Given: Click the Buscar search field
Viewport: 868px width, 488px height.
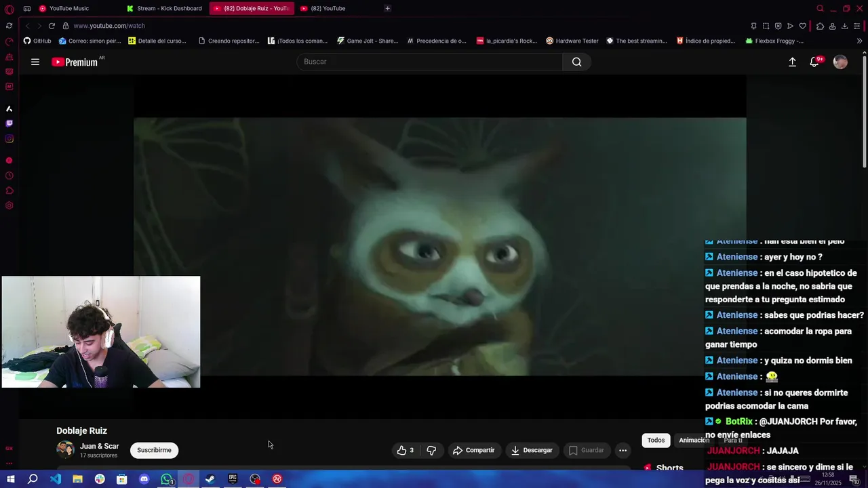Looking at the screenshot, I should click(429, 62).
